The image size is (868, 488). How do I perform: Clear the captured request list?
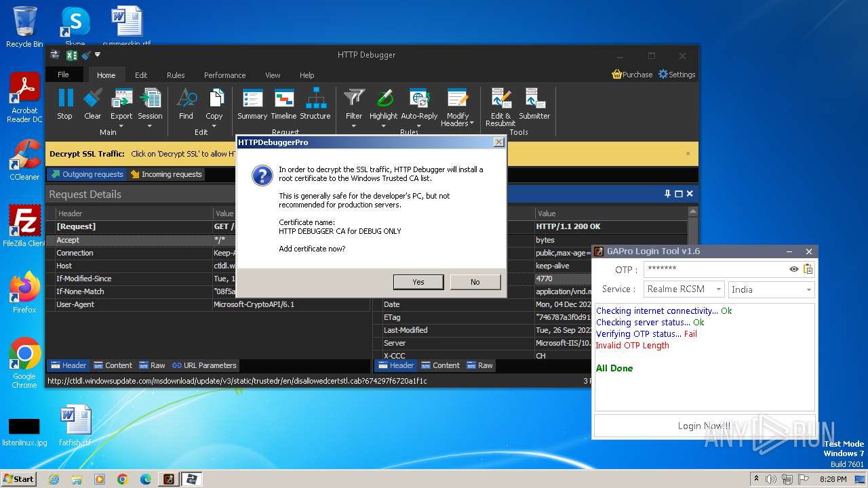point(93,105)
